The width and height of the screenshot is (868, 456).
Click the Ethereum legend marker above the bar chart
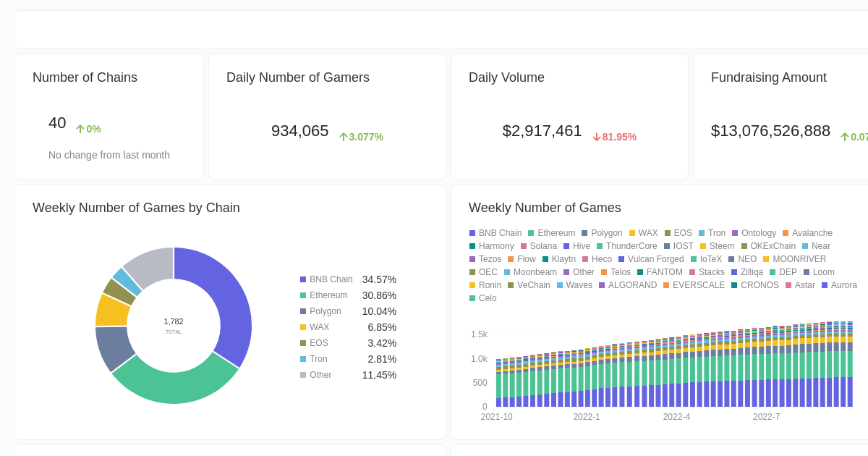(529, 233)
